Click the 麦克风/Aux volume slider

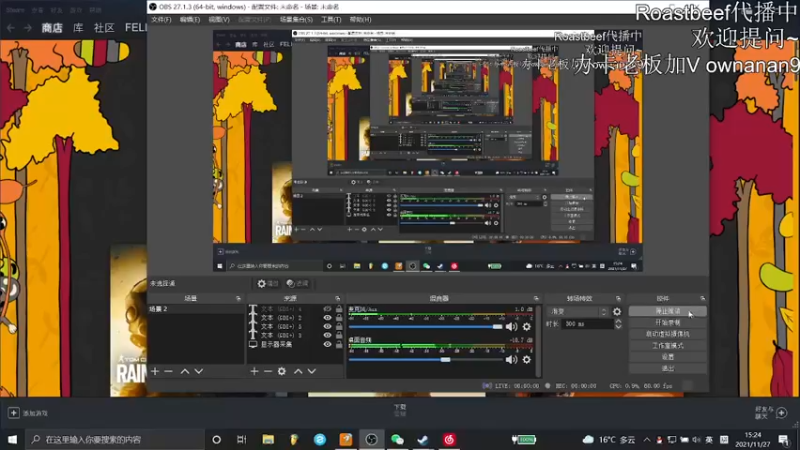point(426,327)
